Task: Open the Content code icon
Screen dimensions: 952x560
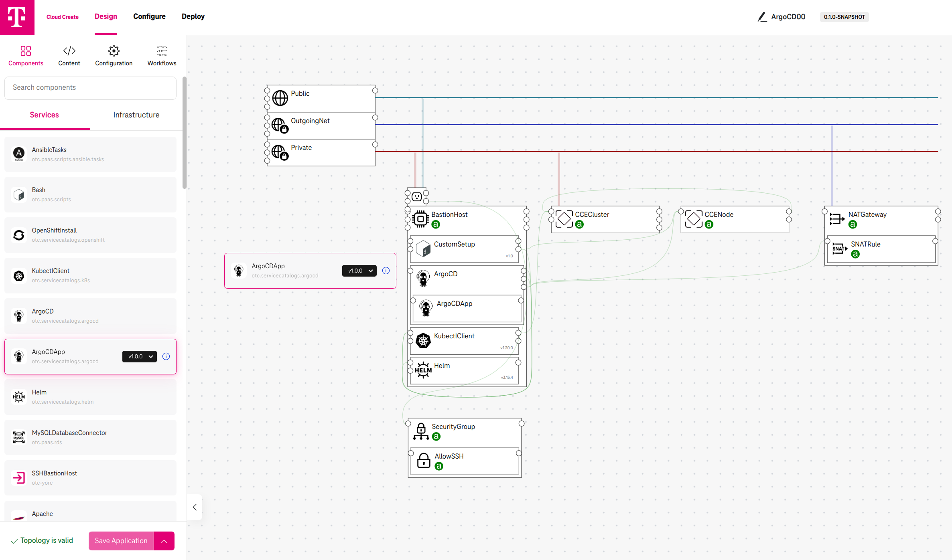Action: [x=69, y=51]
